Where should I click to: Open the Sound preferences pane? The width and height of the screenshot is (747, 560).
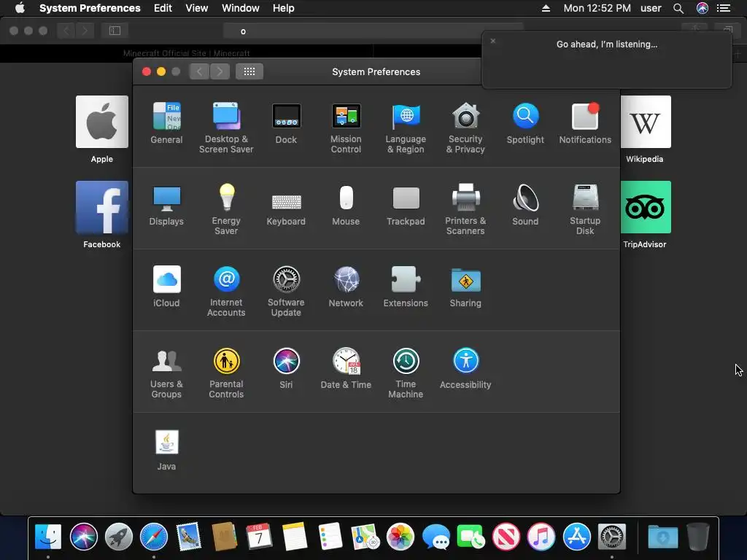525,205
